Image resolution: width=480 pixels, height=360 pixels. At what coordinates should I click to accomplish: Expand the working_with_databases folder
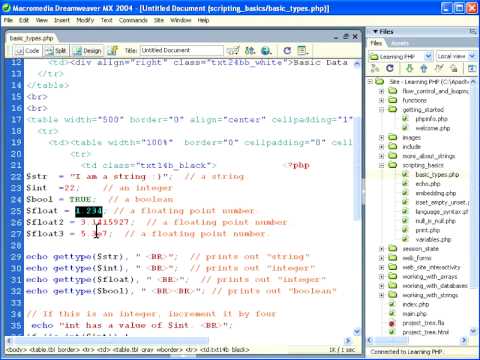(382, 286)
